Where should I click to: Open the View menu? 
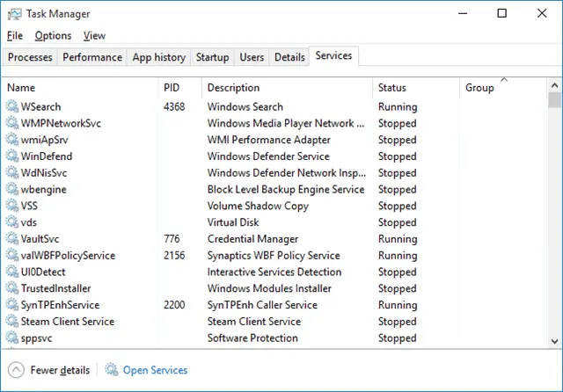coord(94,35)
